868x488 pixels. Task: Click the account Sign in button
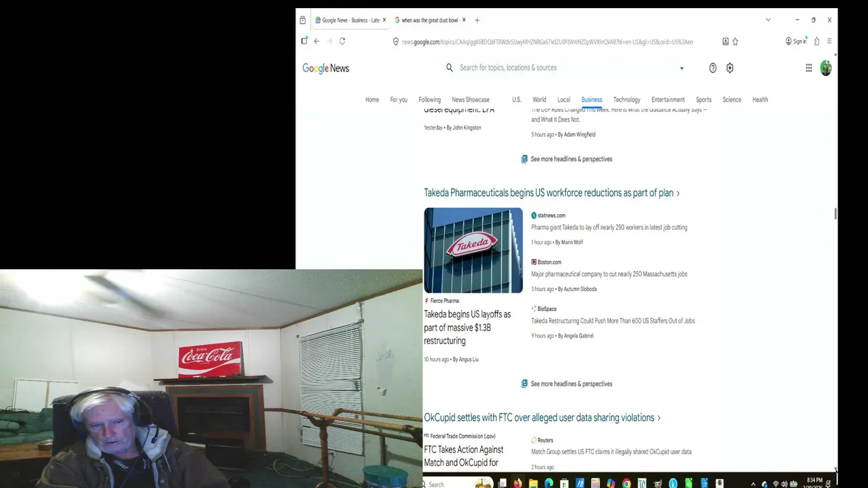796,41
